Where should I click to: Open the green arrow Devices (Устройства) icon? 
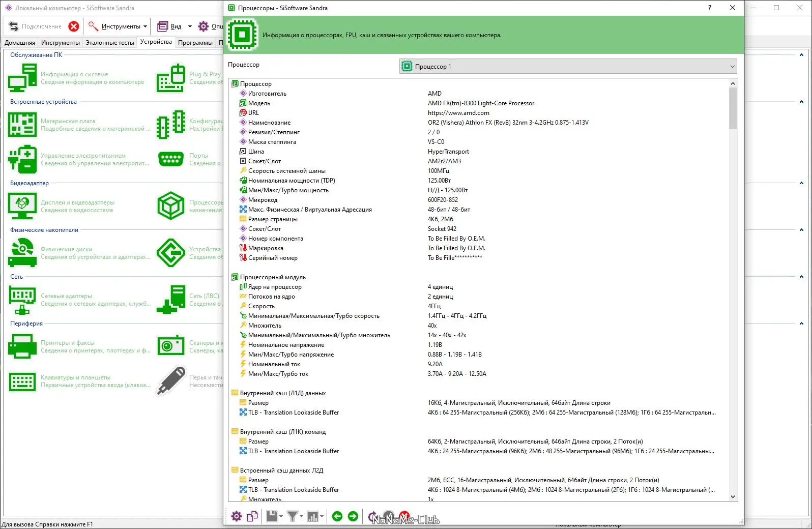pos(170,253)
